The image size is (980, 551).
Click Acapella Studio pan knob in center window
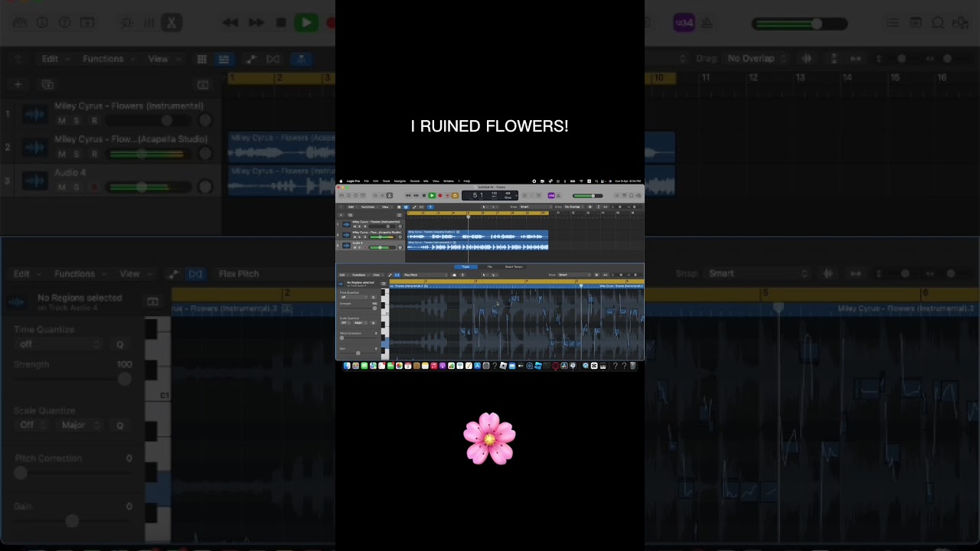(400, 237)
